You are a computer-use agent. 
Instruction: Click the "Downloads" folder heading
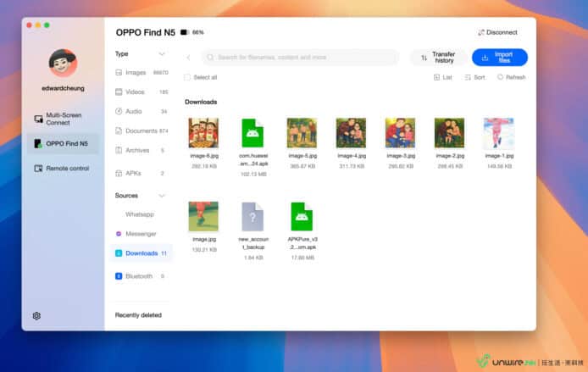[201, 102]
